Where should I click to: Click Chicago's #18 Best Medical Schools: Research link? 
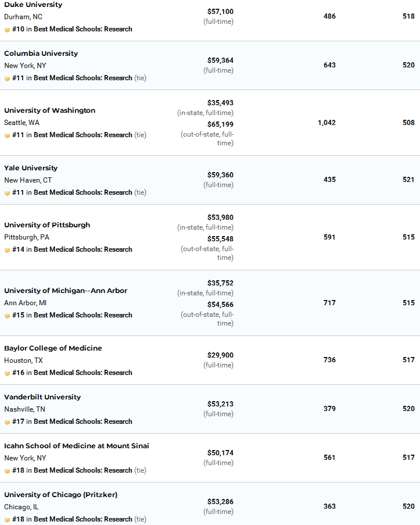[x=72, y=519]
